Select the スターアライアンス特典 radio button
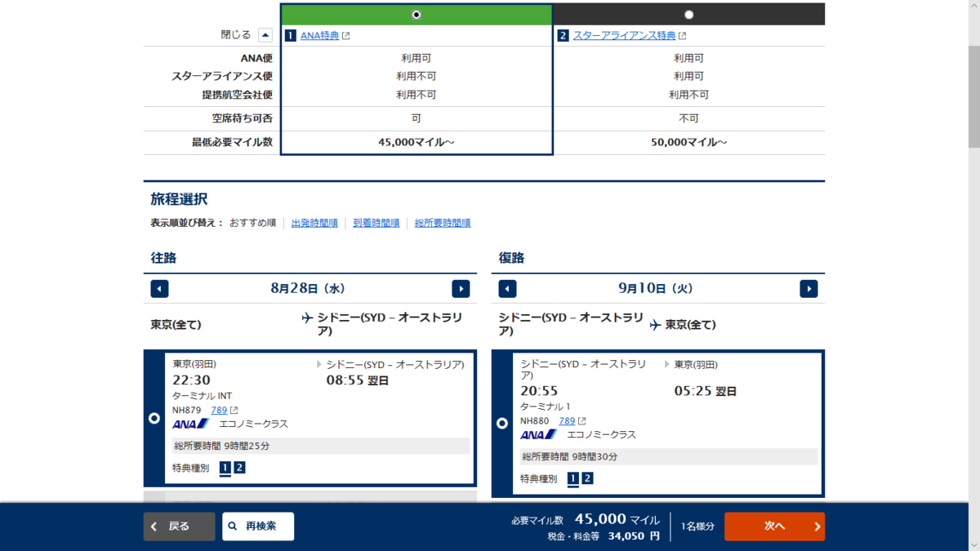980x551 pixels. (689, 14)
